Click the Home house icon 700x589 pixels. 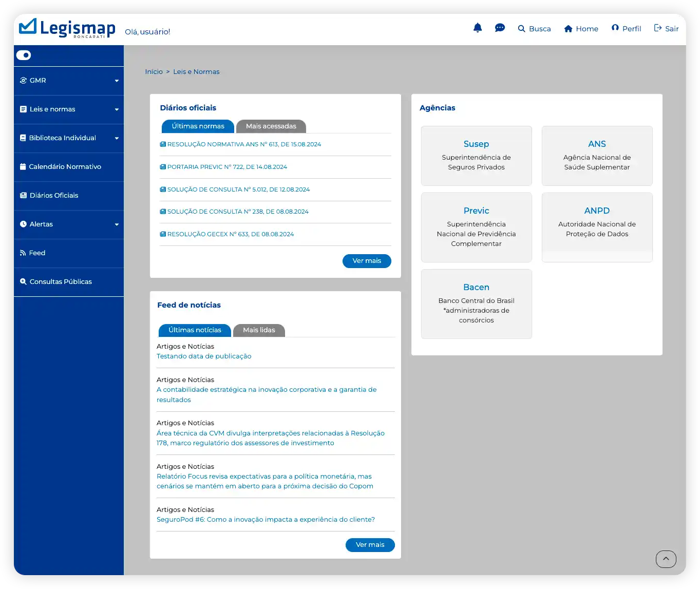(568, 29)
